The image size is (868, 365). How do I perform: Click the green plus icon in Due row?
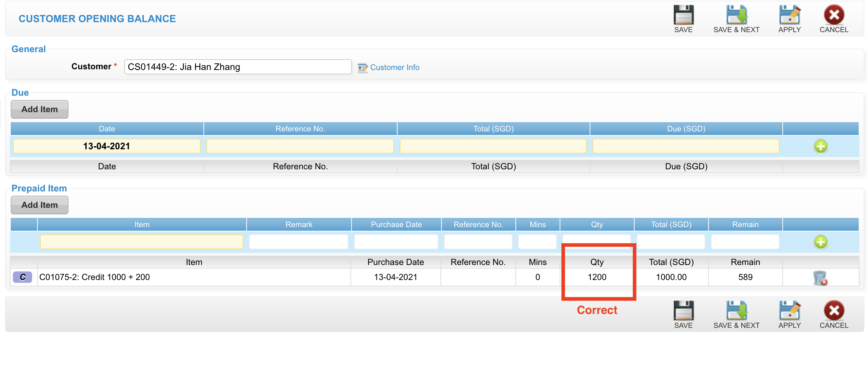pyautogui.click(x=821, y=146)
